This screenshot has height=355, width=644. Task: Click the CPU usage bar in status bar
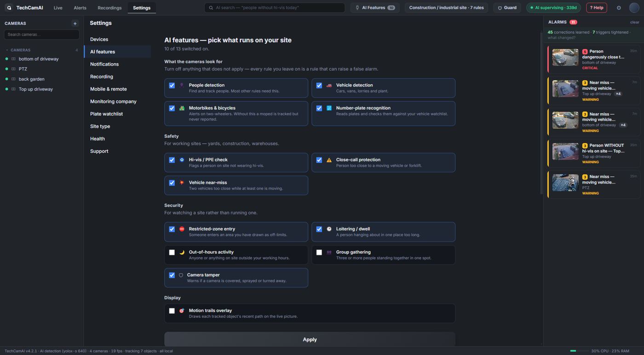[x=579, y=351]
